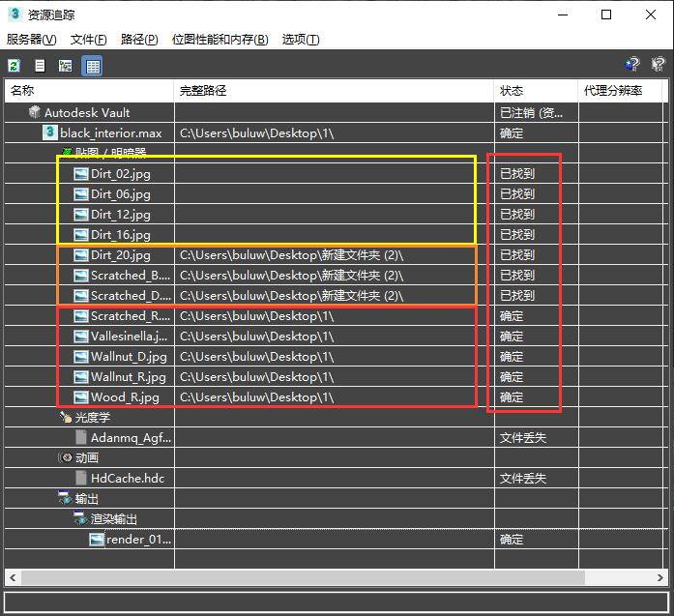Click Wood_R.jpg path C:\Users\buluw\Desktop\1\
Screen dimensions: 674x616
(x=256, y=397)
